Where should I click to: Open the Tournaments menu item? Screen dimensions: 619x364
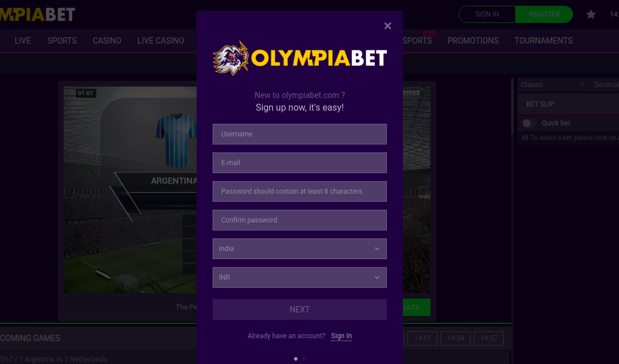[543, 41]
